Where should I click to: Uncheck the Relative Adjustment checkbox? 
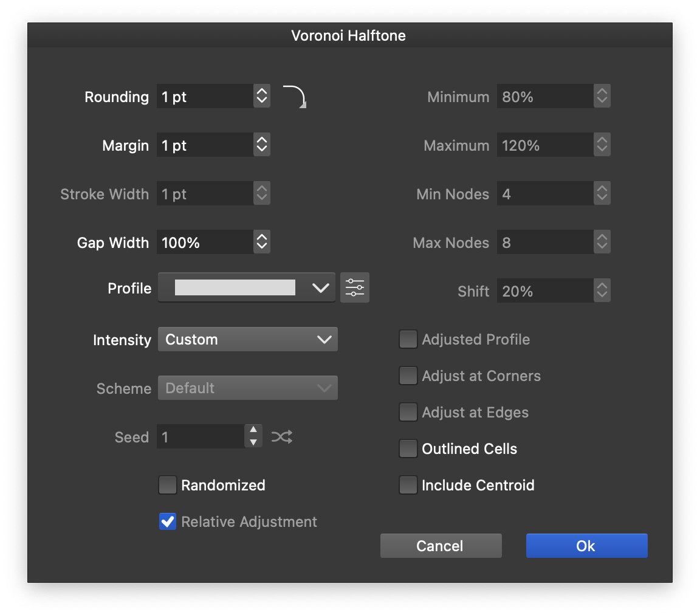coord(168,521)
